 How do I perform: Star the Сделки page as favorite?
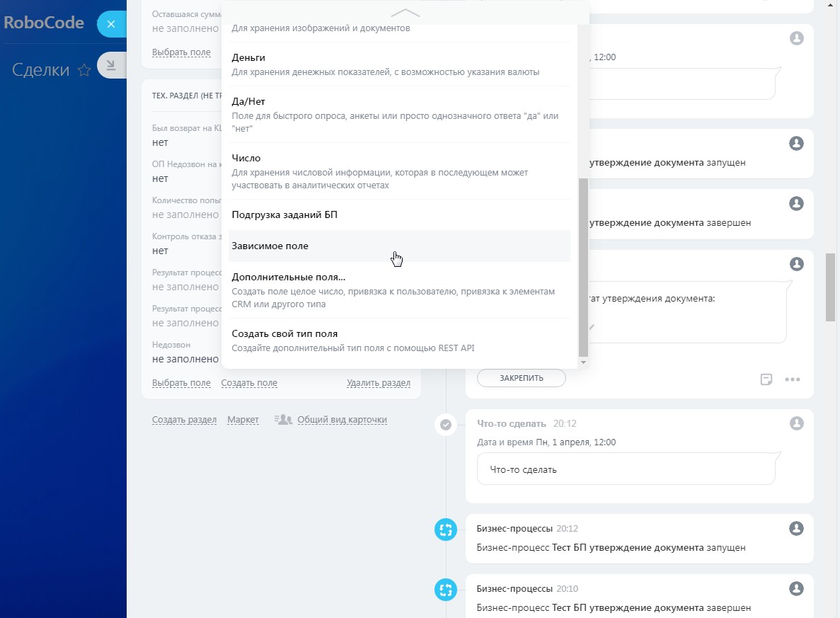[84, 69]
